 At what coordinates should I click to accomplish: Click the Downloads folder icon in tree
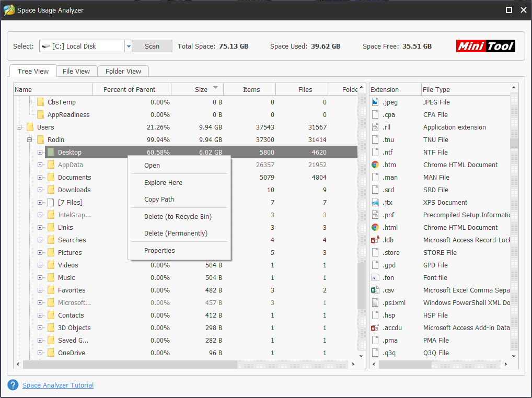tap(51, 190)
